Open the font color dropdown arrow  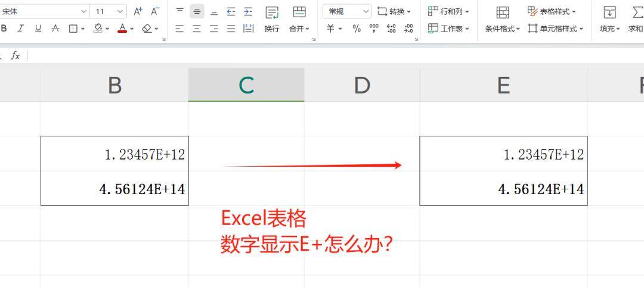click(x=132, y=29)
